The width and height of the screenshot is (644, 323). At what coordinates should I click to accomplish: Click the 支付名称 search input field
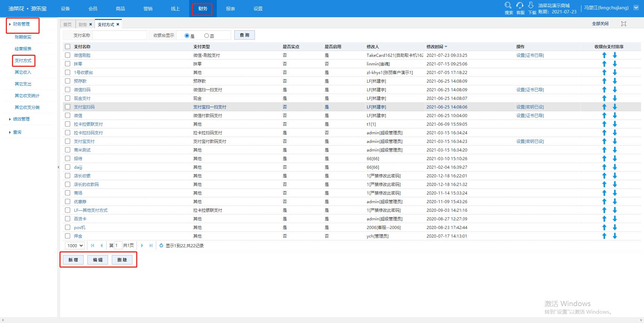click(120, 35)
